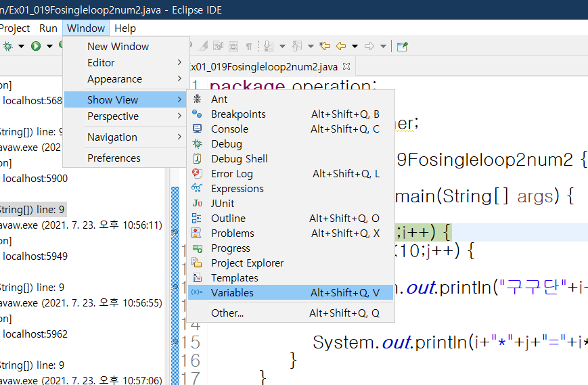Screen dimensions: 588x385
Task: Click the Console monitor icon in submenu
Action: click(x=197, y=129)
